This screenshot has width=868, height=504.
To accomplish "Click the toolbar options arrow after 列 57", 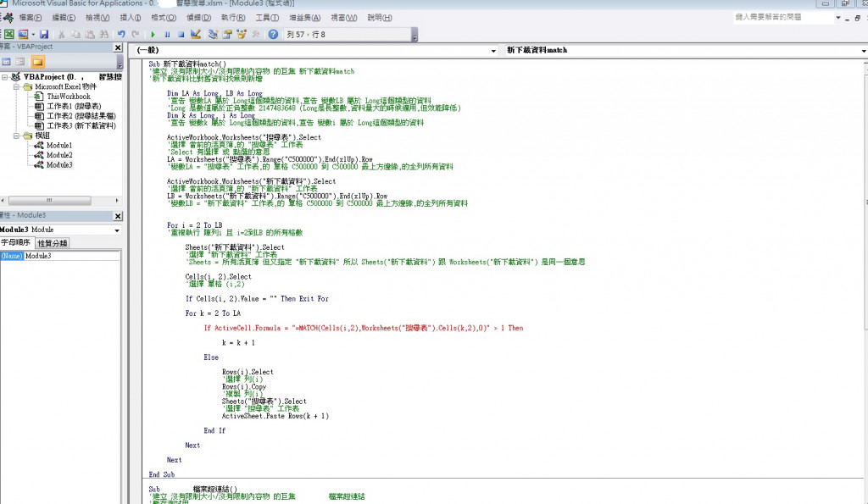I will coord(415,36).
